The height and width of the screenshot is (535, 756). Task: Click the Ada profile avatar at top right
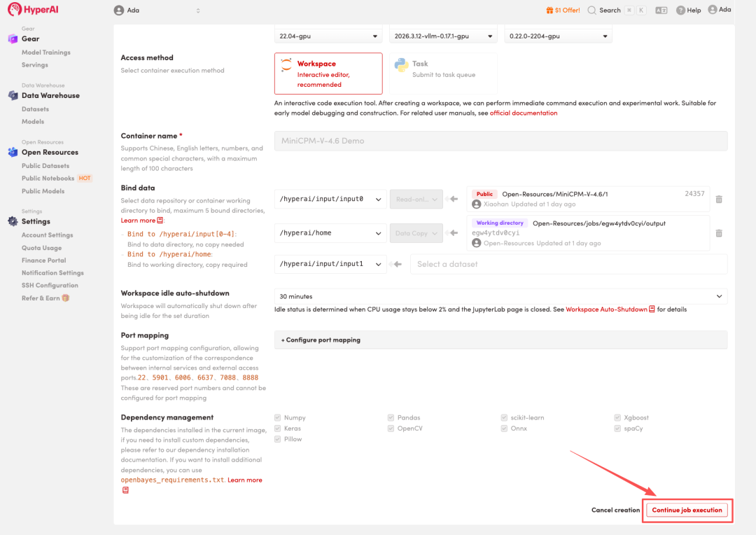(713, 10)
